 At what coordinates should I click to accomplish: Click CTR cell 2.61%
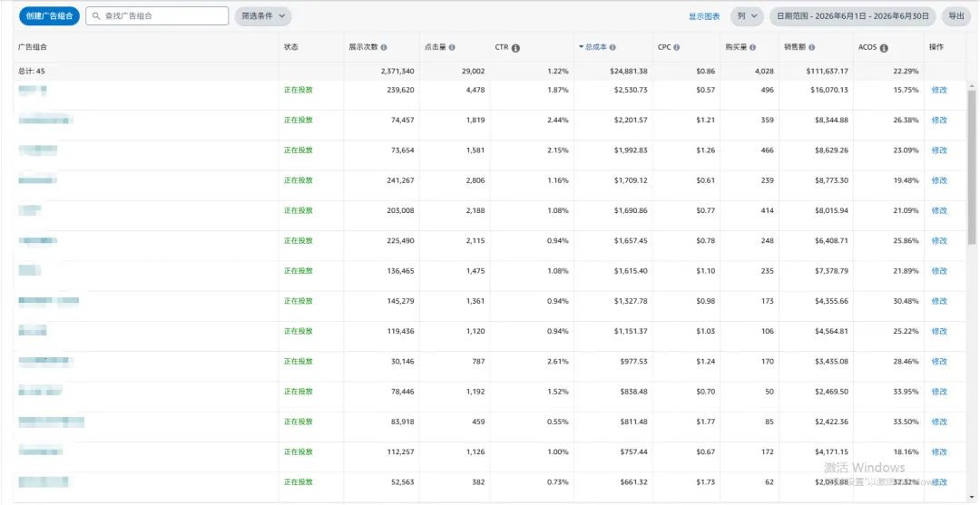pos(557,362)
